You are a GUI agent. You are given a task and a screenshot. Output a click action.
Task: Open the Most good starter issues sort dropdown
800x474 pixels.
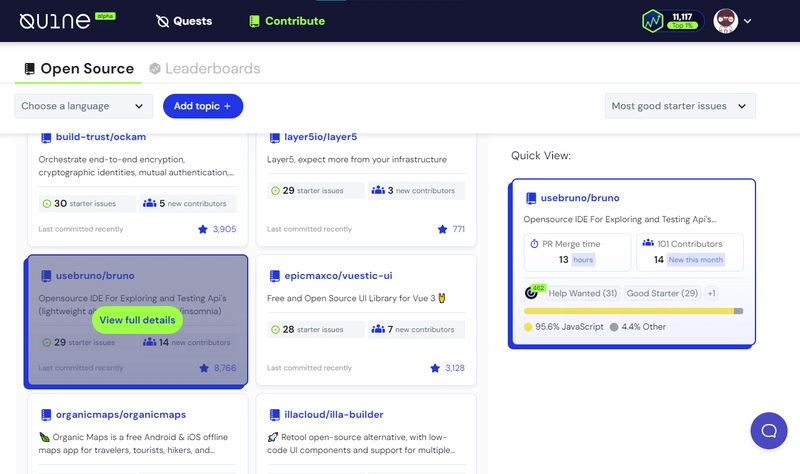[680, 106]
